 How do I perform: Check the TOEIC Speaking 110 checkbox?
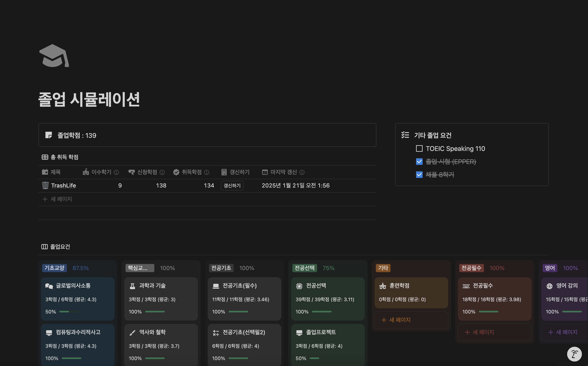(419, 149)
